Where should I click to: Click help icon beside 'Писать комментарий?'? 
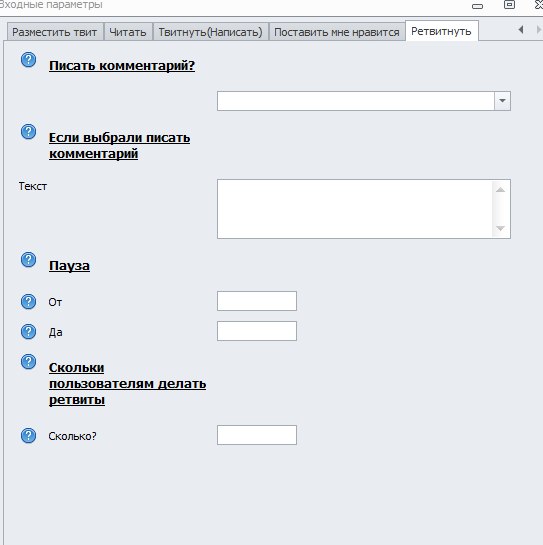pos(29,60)
